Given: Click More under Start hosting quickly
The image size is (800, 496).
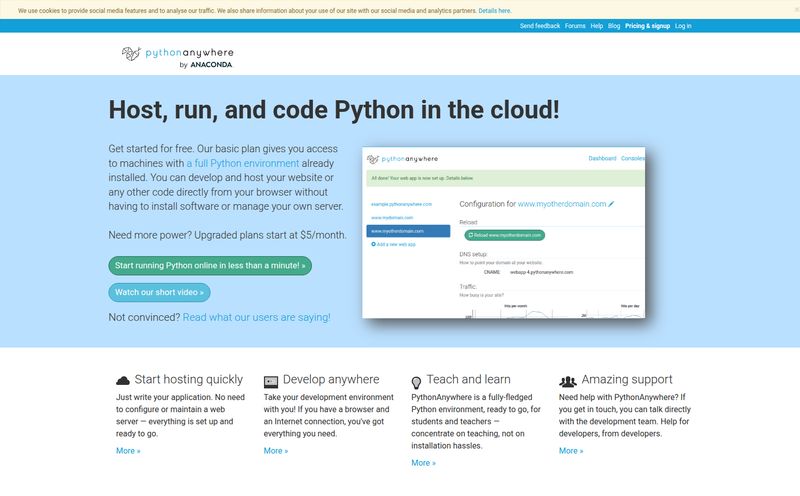Looking at the screenshot, I should [x=128, y=451].
